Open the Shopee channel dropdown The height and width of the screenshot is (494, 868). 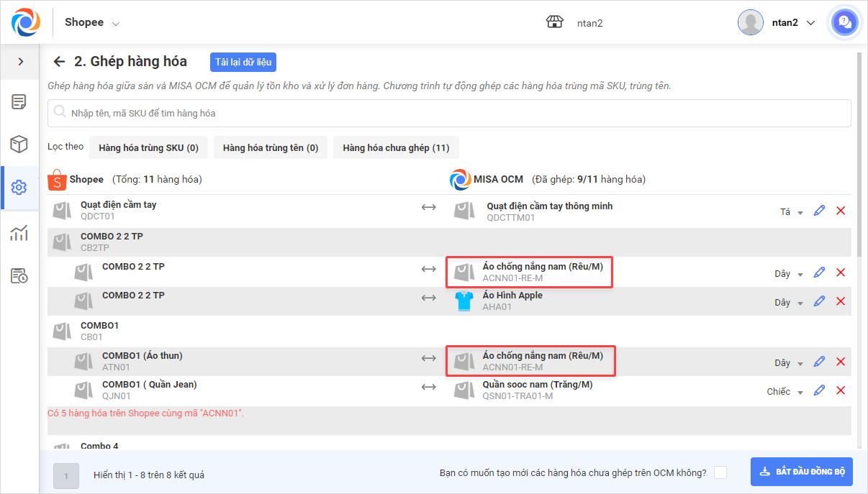point(92,23)
